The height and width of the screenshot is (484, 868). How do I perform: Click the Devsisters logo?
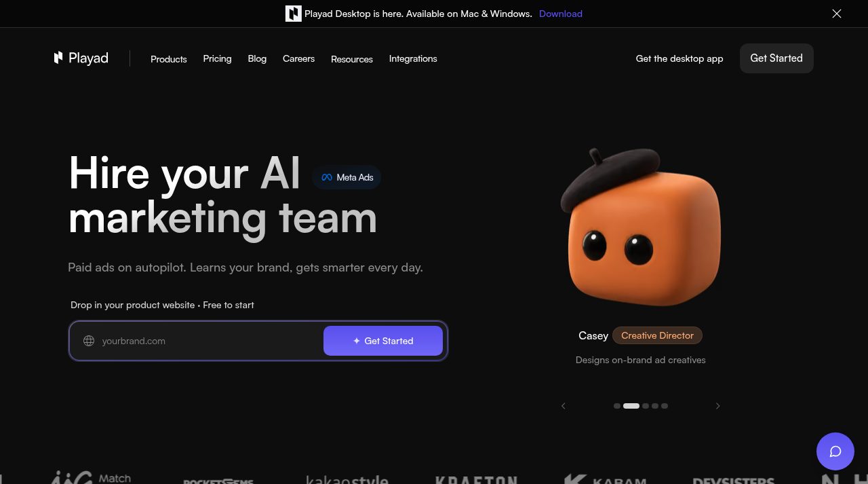click(x=734, y=481)
